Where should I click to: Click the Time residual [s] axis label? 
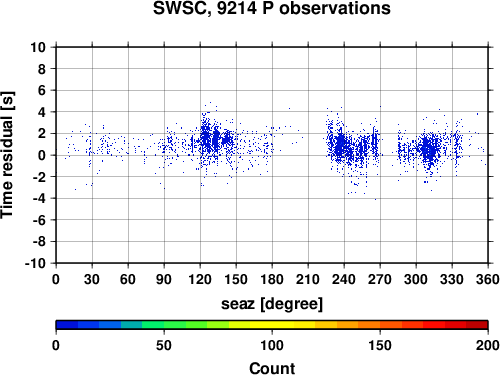[x=7, y=155]
